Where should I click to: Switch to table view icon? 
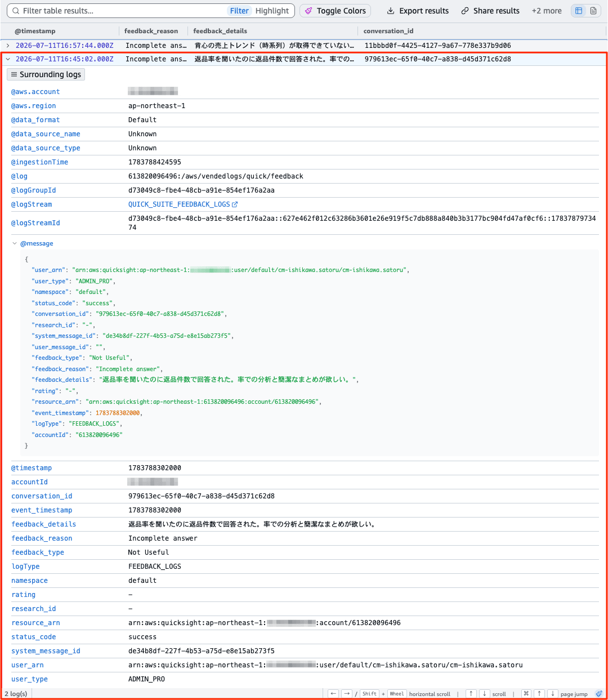[579, 11]
